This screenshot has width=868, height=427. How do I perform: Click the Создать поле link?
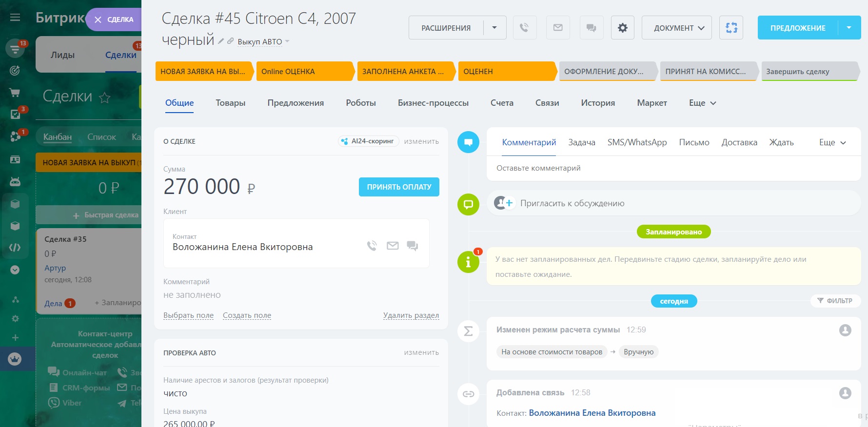(x=247, y=315)
